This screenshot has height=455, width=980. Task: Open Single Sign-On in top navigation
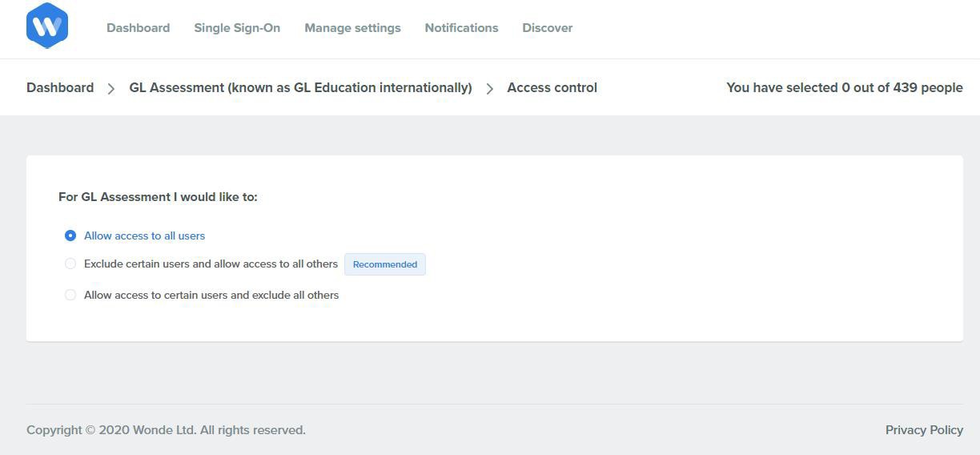pyautogui.click(x=237, y=28)
